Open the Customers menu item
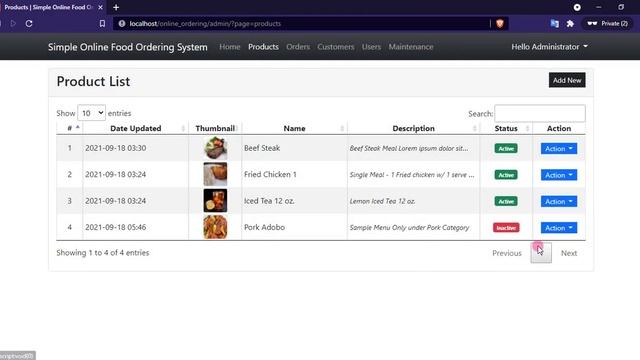Viewport: 640px width, 360px height. 336,47
